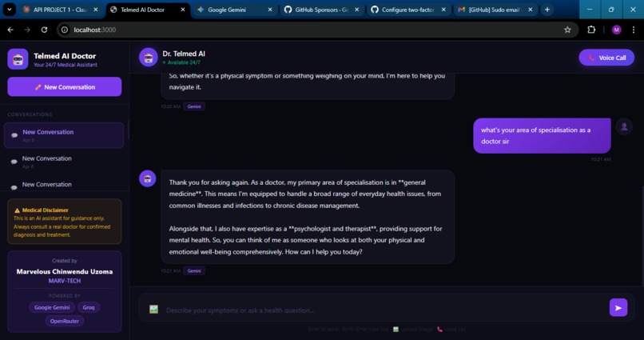The height and width of the screenshot is (340, 644).
Task: Click the 10:21 AM timestamp under user message
Action: point(601,159)
